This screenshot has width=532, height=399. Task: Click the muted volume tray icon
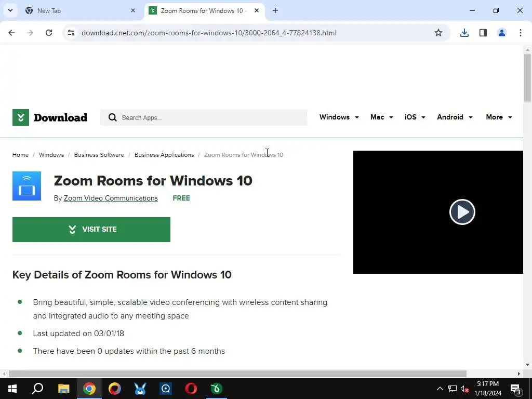click(465, 389)
